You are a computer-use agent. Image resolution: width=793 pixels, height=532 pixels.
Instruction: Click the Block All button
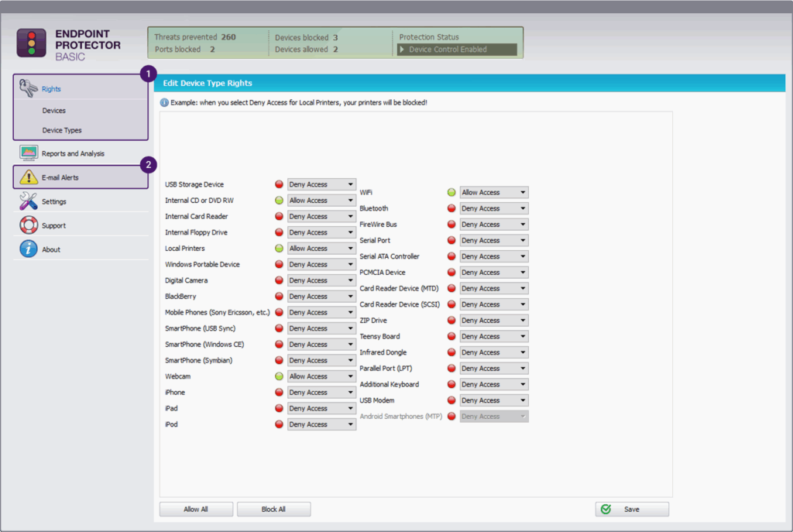tap(273, 509)
